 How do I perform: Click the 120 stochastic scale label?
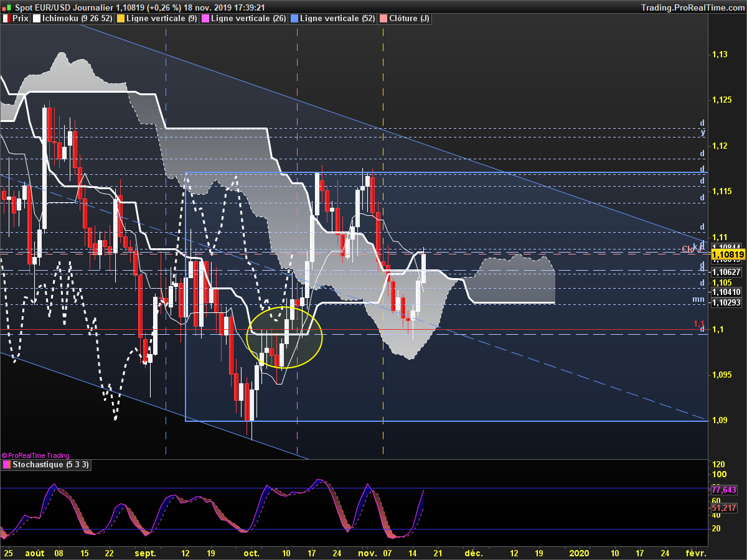click(718, 464)
